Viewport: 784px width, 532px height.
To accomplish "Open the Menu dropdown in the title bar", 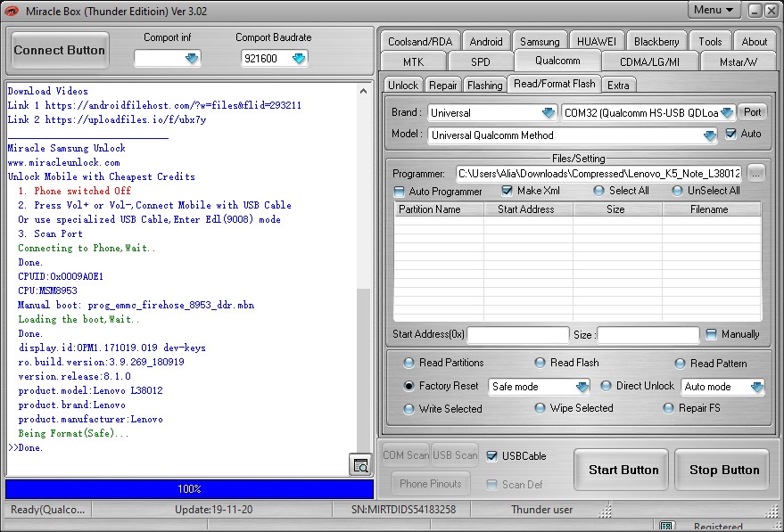I will (713, 10).
